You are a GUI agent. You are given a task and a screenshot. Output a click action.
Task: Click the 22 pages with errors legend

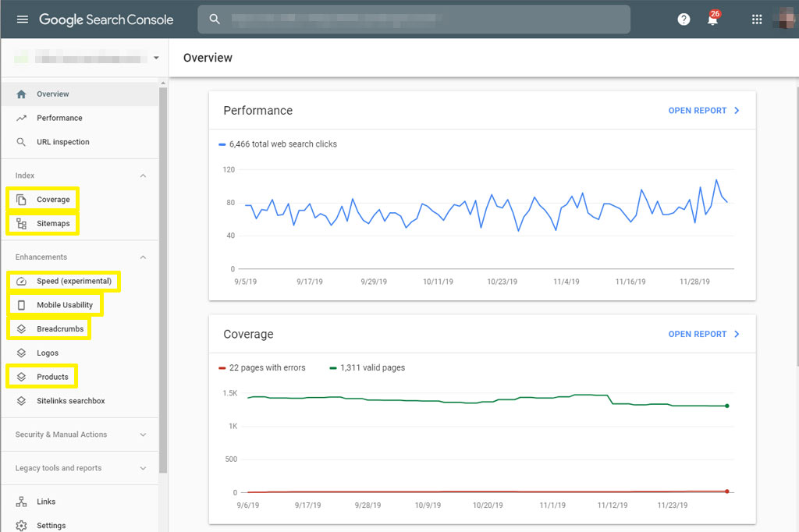pos(262,368)
